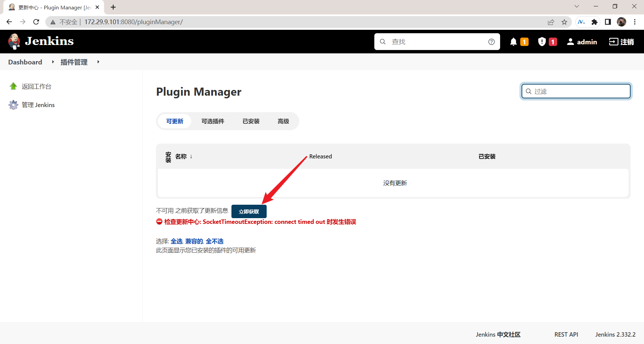
Task: Click the browser forward arrow
Action: coord(22,22)
